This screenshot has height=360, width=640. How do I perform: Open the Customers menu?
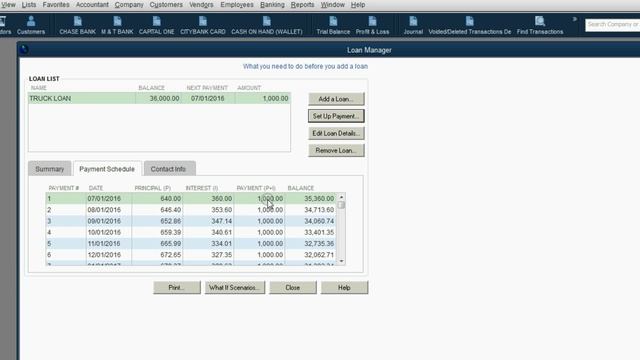166,5
